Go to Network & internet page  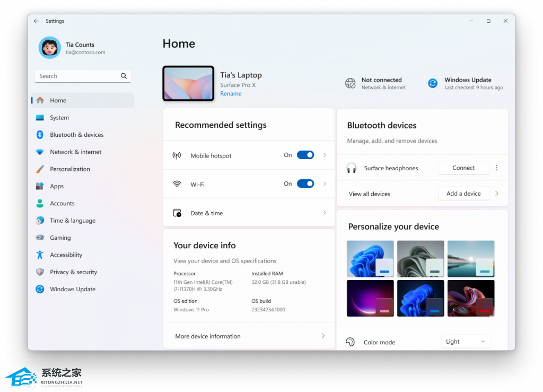(83, 152)
